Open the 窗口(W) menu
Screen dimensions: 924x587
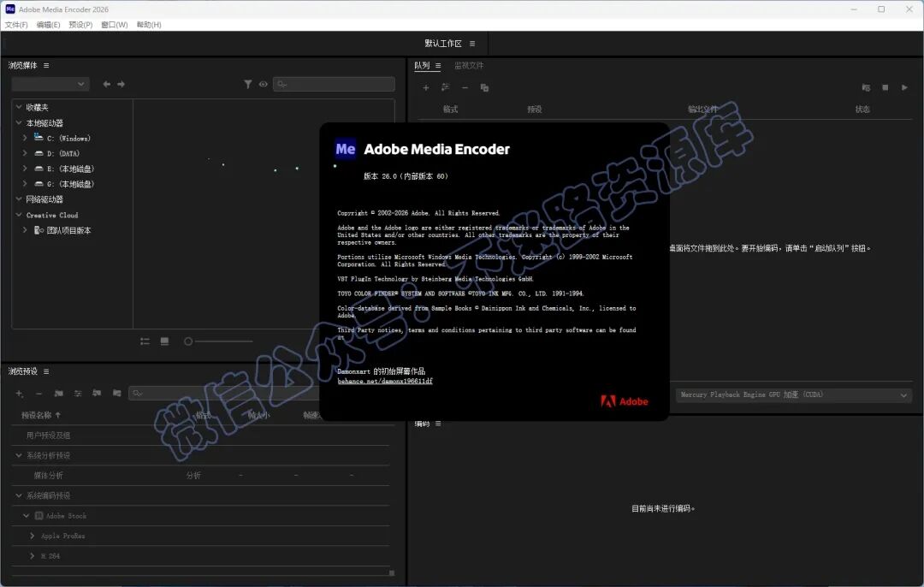(115, 25)
